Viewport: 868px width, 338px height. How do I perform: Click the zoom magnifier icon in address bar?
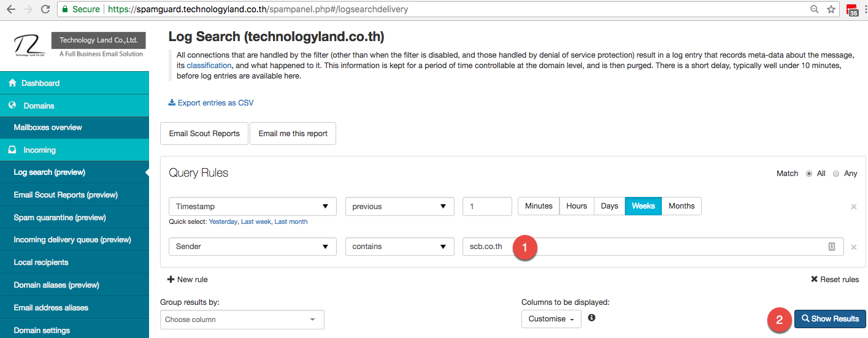pyautogui.click(x=815, y=9)
